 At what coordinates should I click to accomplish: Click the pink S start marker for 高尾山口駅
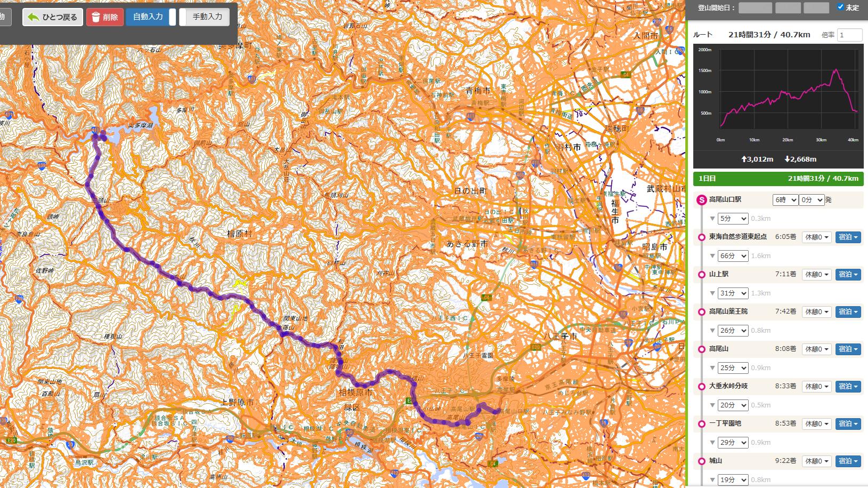[x=701, y=200]
